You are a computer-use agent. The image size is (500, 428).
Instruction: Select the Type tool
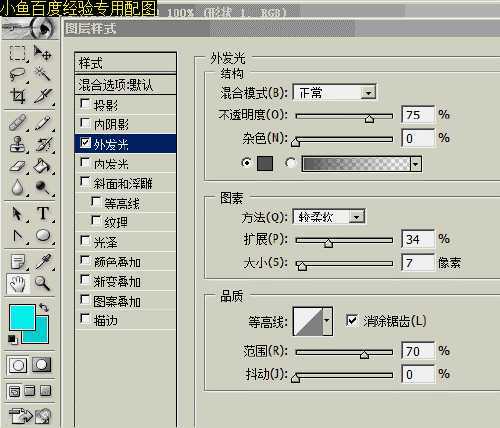(x=43, y=214)
